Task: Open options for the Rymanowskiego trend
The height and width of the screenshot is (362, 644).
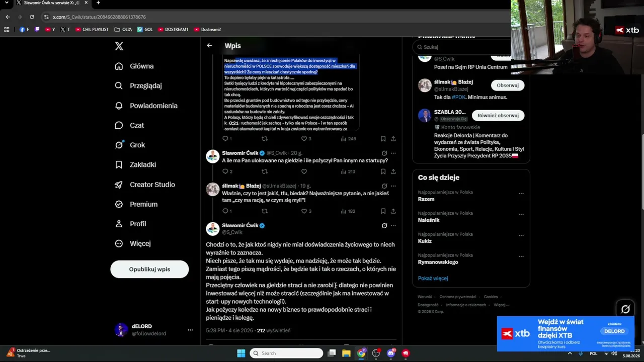Action: click(x=521, y=256)
